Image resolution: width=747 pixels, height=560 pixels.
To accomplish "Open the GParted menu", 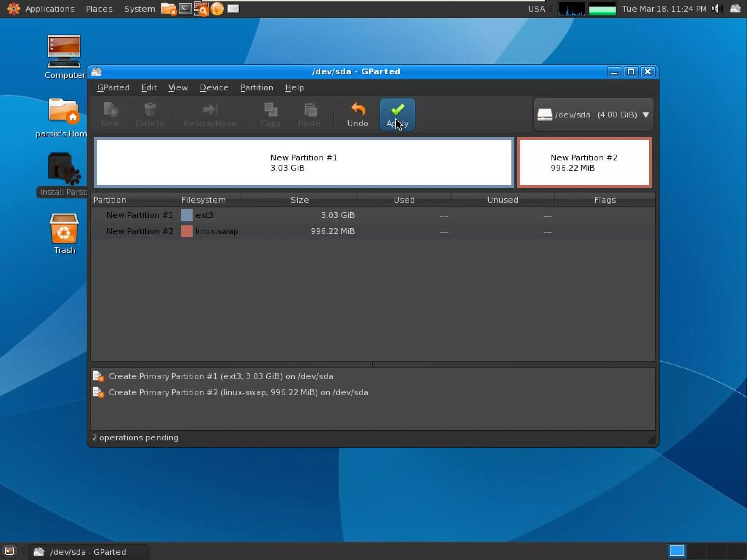I will click(113, 87).
